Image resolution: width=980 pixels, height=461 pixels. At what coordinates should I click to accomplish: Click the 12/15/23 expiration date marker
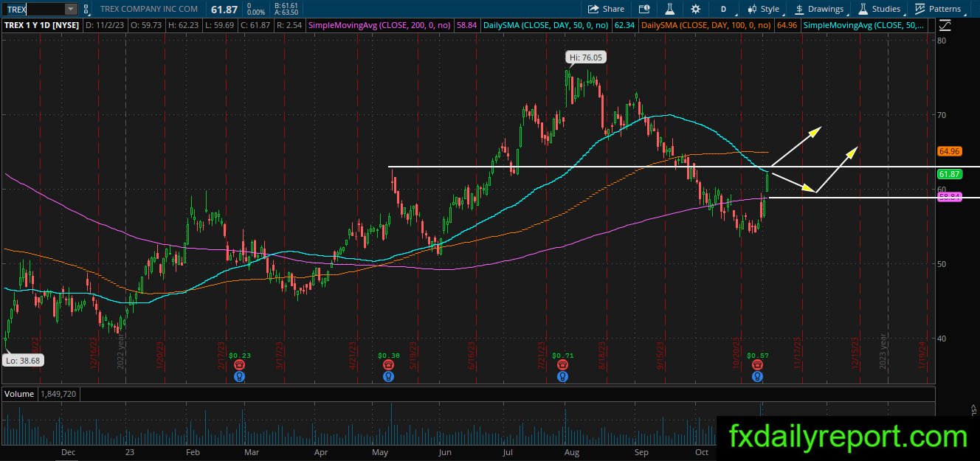(855, 353)
